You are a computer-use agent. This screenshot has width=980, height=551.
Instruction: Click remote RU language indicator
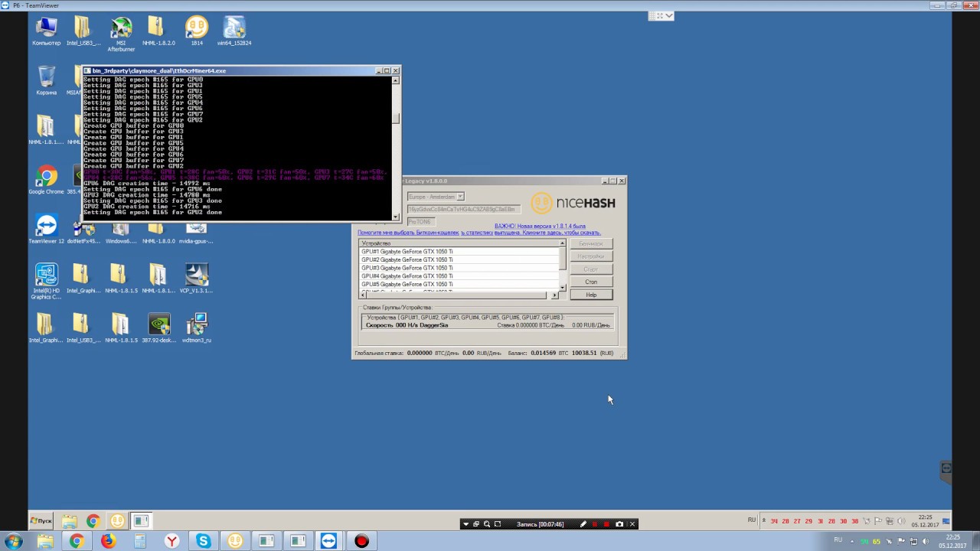pos(752,520)
